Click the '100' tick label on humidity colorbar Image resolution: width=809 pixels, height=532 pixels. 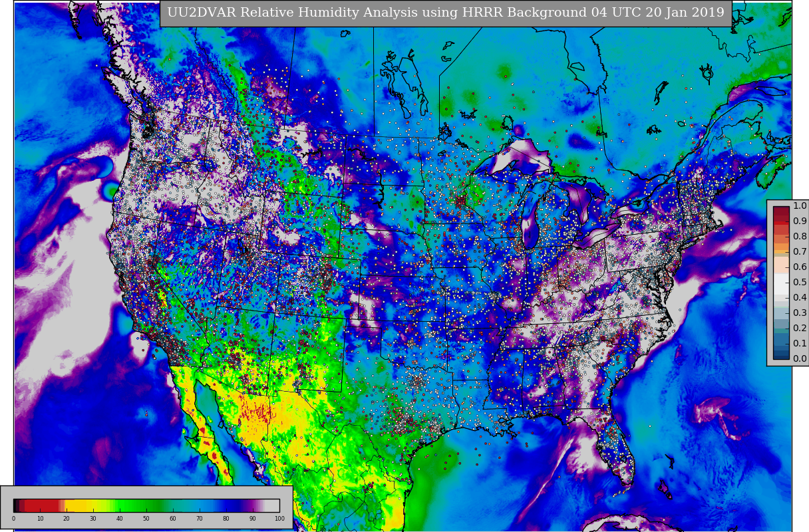pos(279,519)
